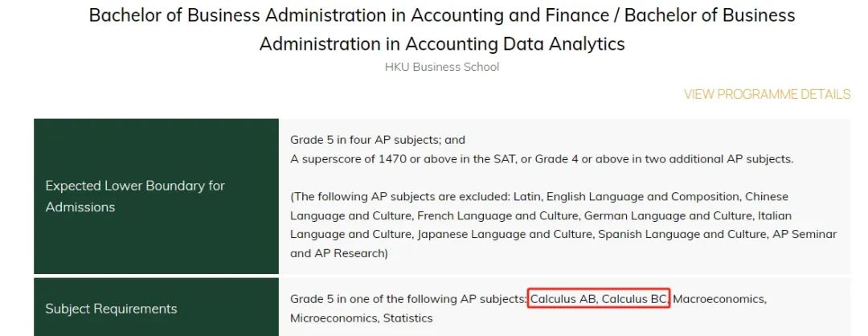Click the Expected Lower Boundary for Admissions cell
Viewport: 868px width, 336px height.
[x=156, y=196]
